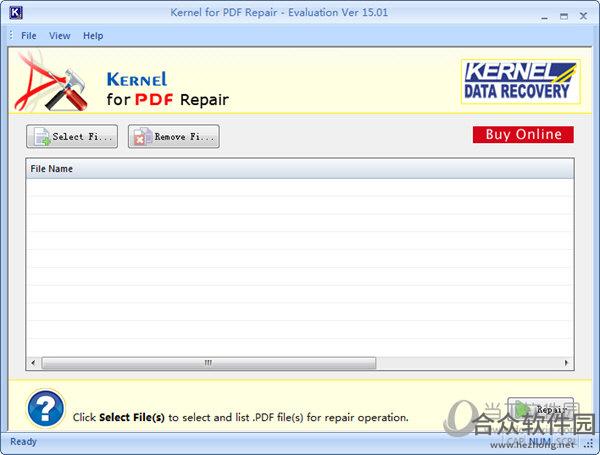Click the File Name column header
600x455 pixels.
click(x=300, y=169)
